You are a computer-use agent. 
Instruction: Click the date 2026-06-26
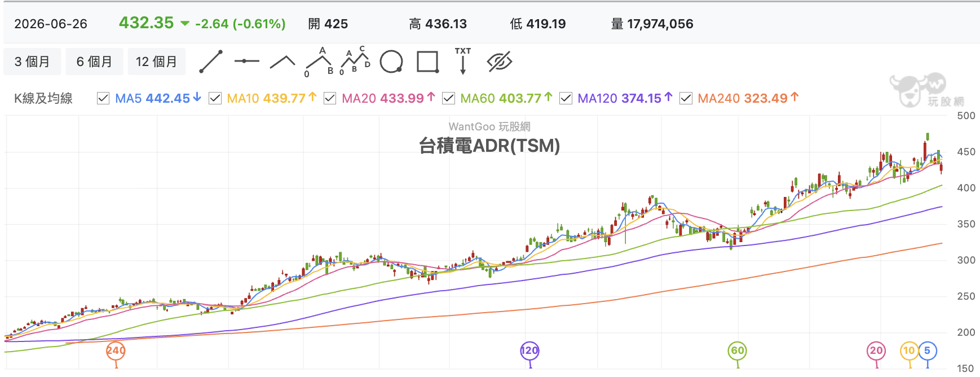click(x=51, y=24)
